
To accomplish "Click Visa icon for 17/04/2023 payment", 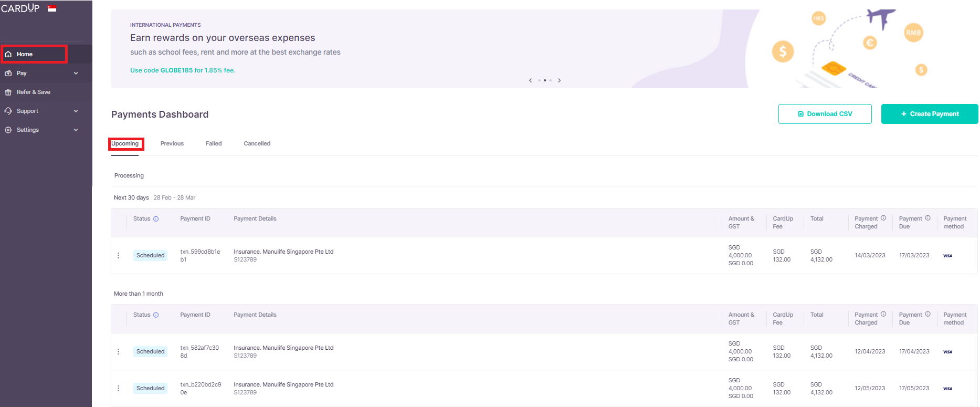I will (947, 352).
